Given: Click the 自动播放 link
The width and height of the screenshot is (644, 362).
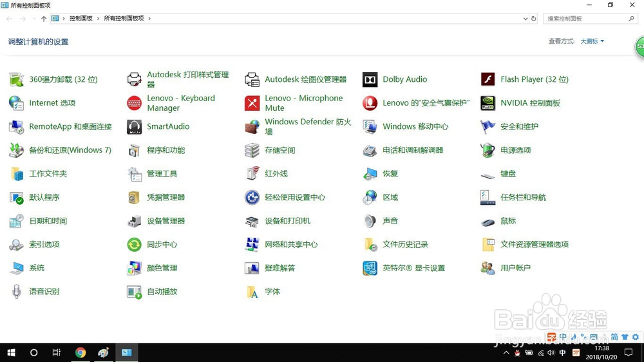Looking at the screenshot, I should 162,292.
